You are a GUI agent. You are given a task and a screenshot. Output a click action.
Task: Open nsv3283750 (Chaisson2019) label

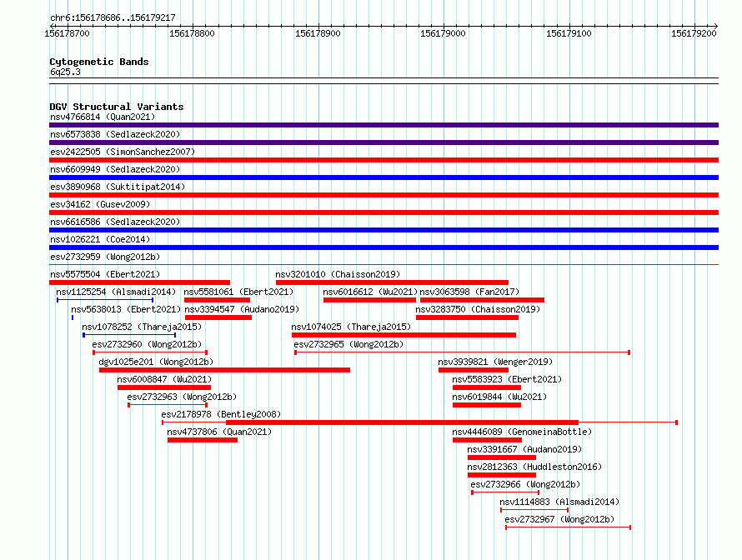click(x=478, y=309)
